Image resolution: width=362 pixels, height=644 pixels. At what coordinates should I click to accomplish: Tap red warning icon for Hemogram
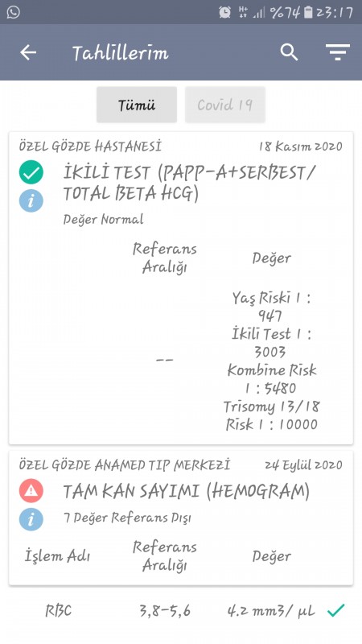coord(31,491)
